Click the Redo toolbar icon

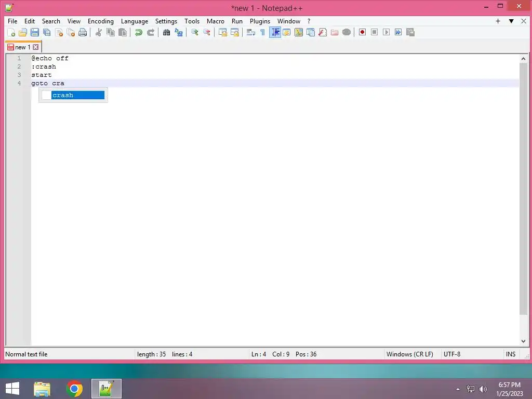pyautogui.click(x=151, y=33)
